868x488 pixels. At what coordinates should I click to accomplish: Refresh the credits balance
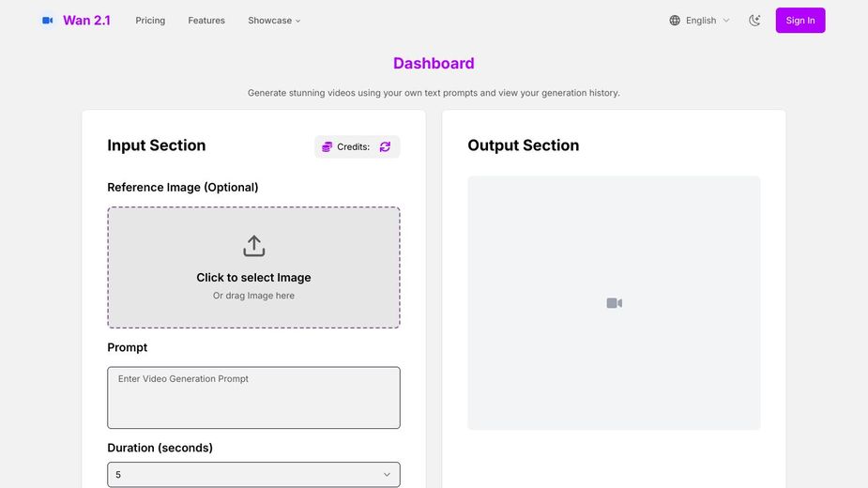(385, 147)
